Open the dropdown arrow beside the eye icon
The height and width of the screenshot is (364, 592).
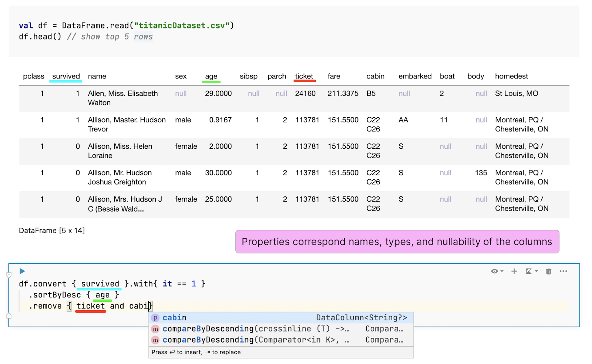(502, 272)
